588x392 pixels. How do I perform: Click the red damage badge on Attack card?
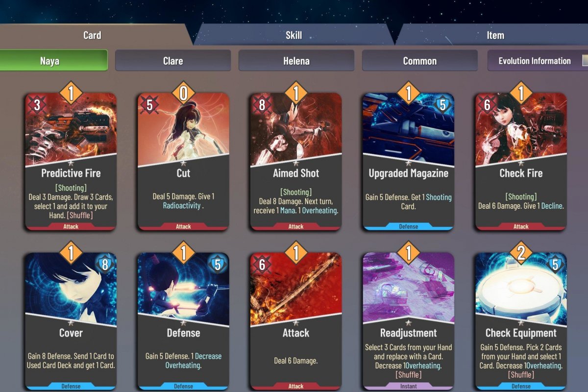(x=262, y=265)
